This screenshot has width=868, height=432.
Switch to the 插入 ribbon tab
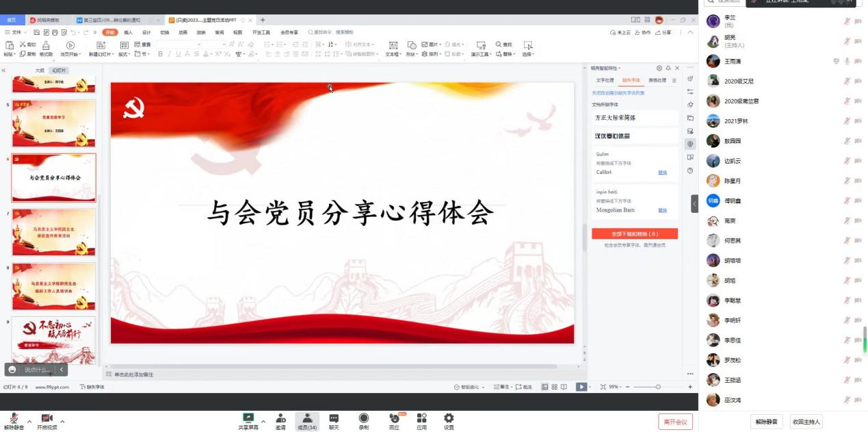[x=128, y=32]
